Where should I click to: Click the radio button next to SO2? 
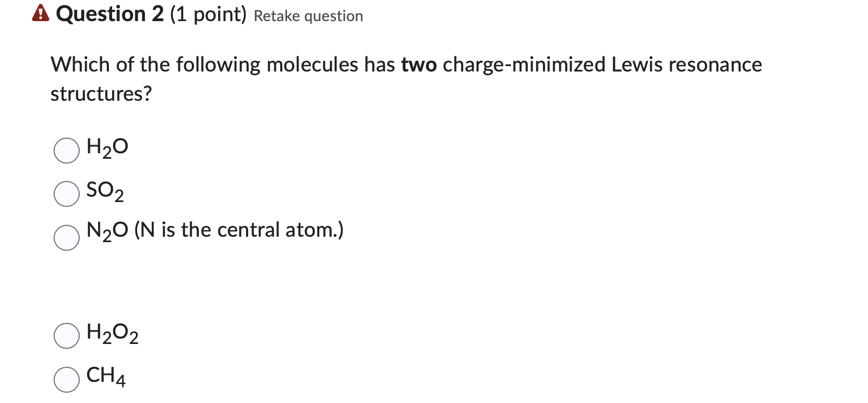coord(66,194)
